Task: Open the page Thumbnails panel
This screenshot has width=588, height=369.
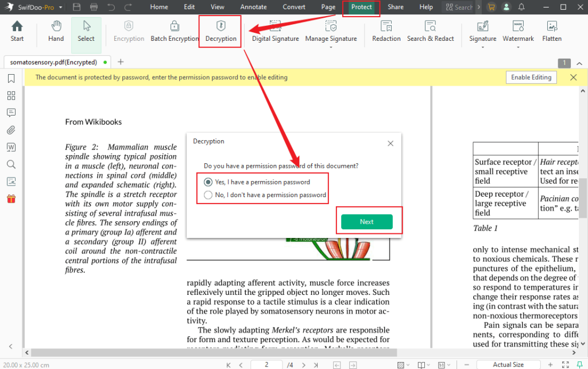Action: pyautogui.click(x=11, y=95)
